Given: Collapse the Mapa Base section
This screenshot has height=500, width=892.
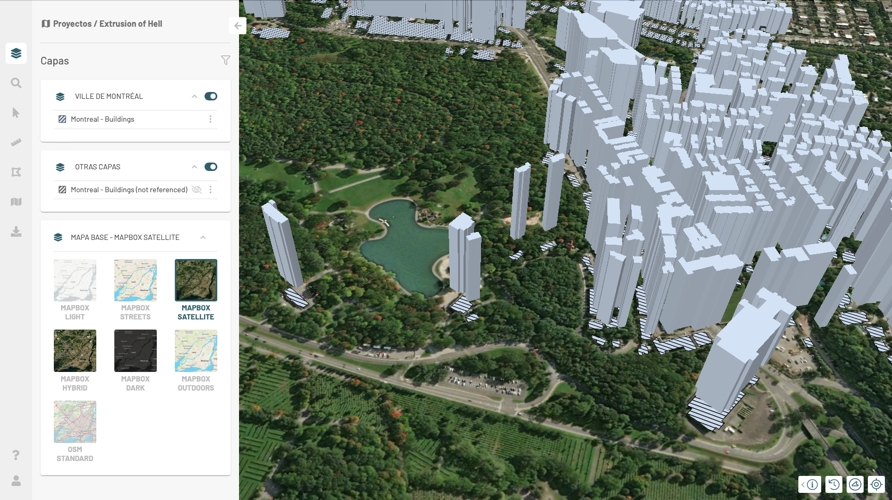Looking at the screenshot, I should [203, 238].
